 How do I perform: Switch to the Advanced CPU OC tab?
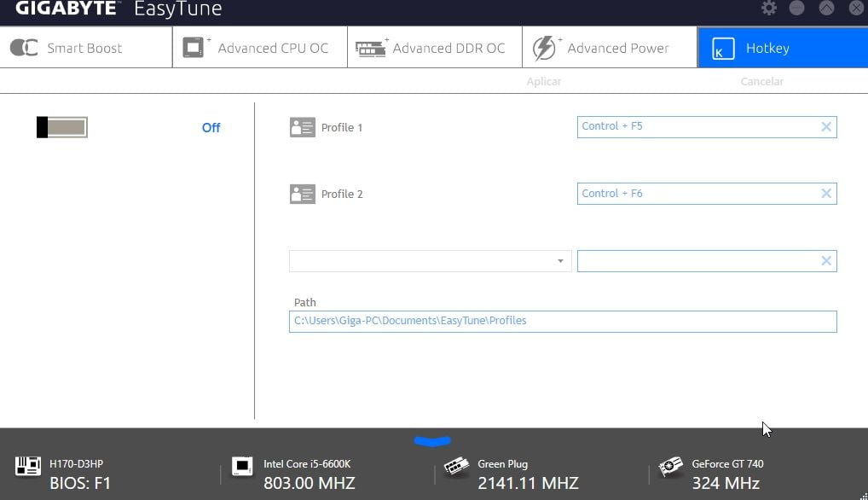coord(259,48)
